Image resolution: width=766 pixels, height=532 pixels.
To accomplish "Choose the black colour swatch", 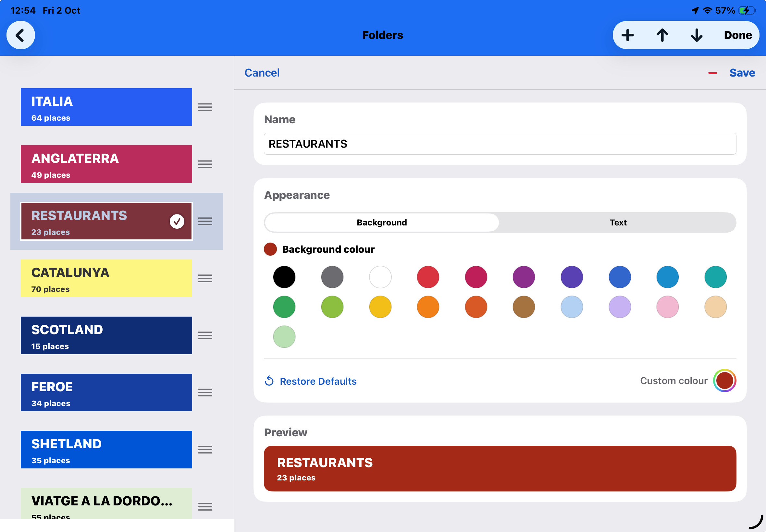I will (284, 277).
